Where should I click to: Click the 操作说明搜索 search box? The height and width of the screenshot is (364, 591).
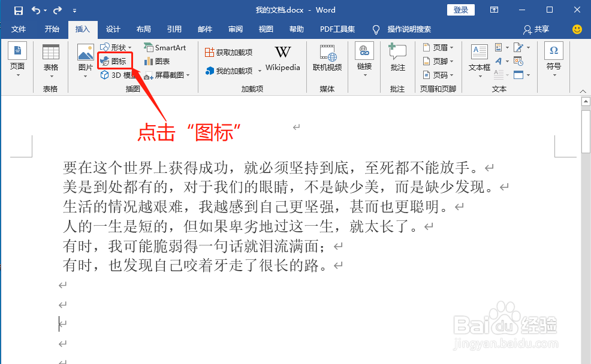coord(402,29)
